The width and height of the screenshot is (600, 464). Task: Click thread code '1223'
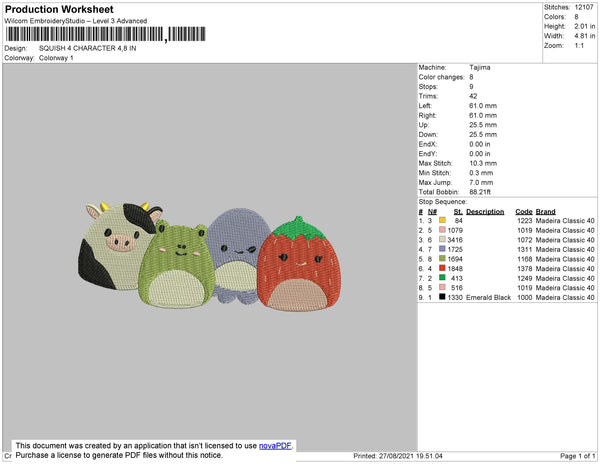[x=525, y=221]
